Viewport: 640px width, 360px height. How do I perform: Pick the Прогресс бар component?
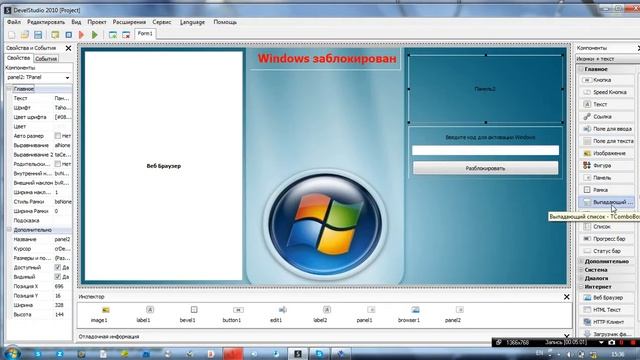click(x=607, y=239)
